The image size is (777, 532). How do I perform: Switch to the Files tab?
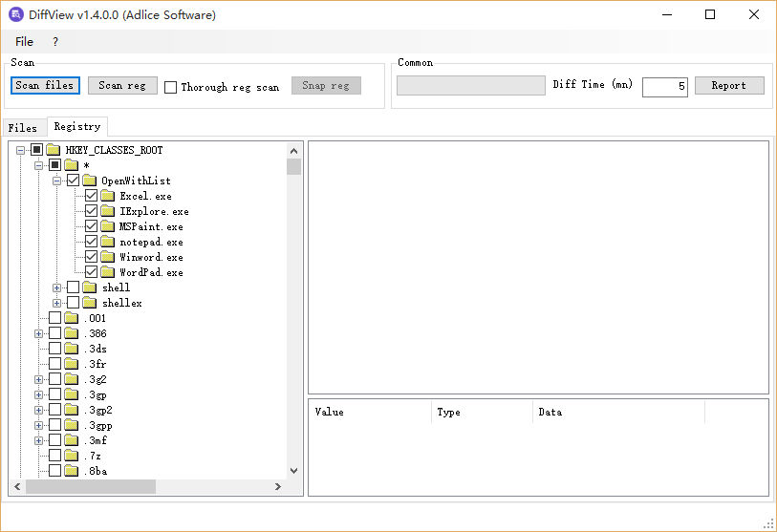(x=23, y=128)
